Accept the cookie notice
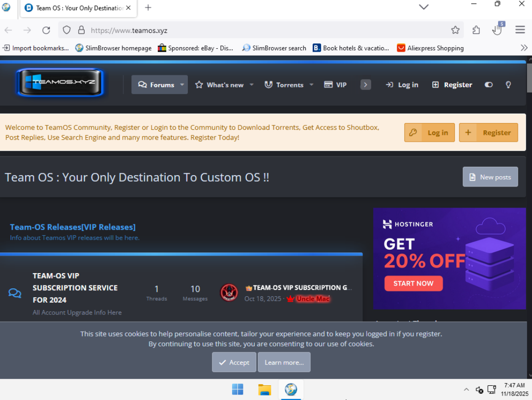Screen dimensions: 532x400 [x=234, y=362]
